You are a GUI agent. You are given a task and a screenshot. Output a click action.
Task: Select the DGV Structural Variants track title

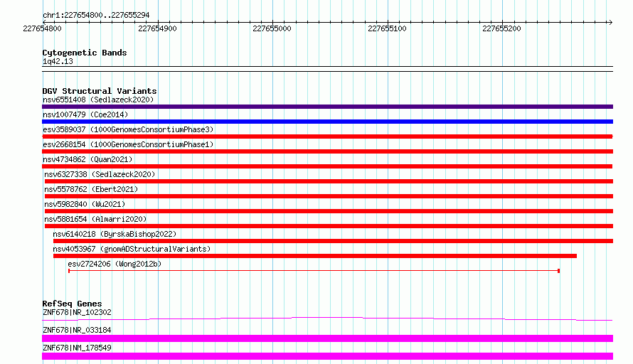(x=100, y=91)
